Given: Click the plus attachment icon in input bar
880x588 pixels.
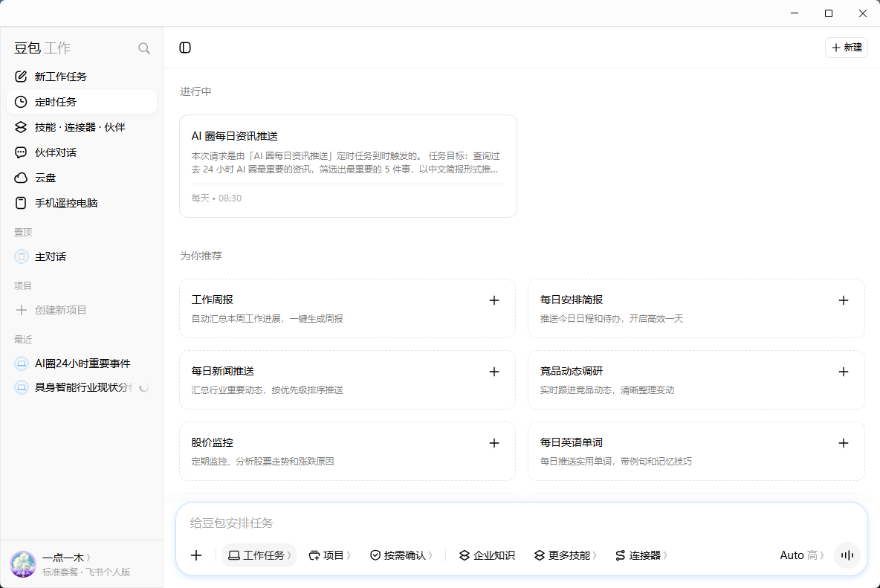Looking at the screenshot, I should click(x=196, y=555).
